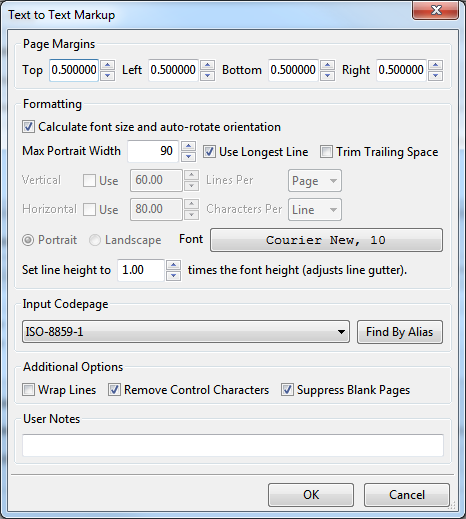Decrease line height multiplier with down arrow

click(x=173, y=276)
